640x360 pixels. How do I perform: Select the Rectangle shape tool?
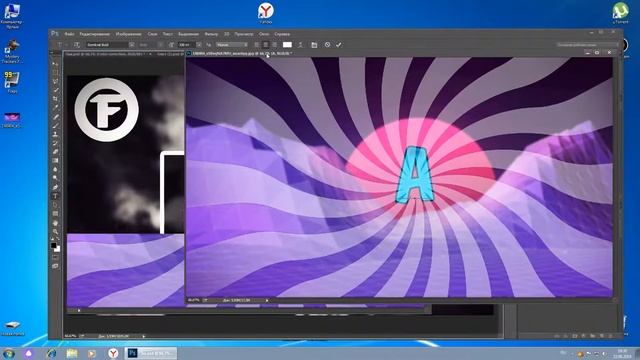55,214
